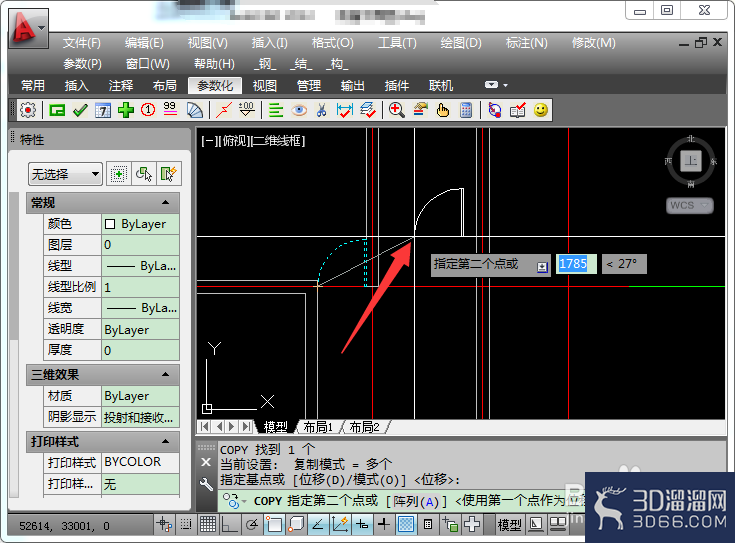Open the 文件(F) menu
This screenshot has height=543, width=735.
tap(82, 43)
